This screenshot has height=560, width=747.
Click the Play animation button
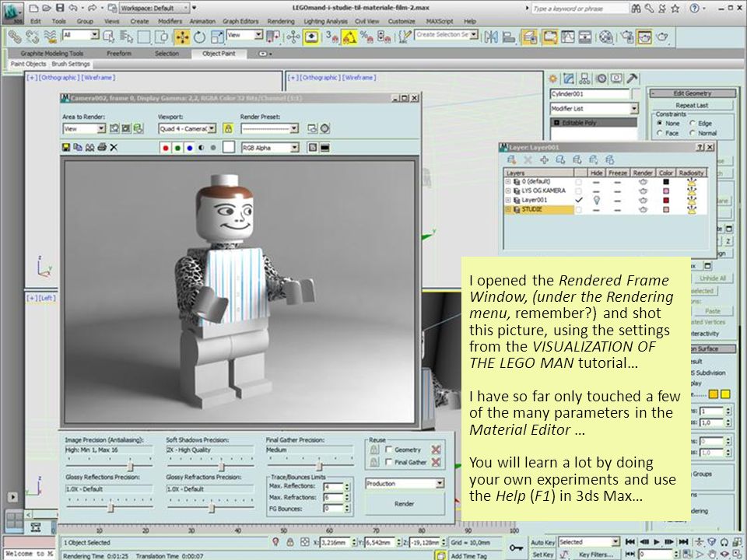coord(657,542)
